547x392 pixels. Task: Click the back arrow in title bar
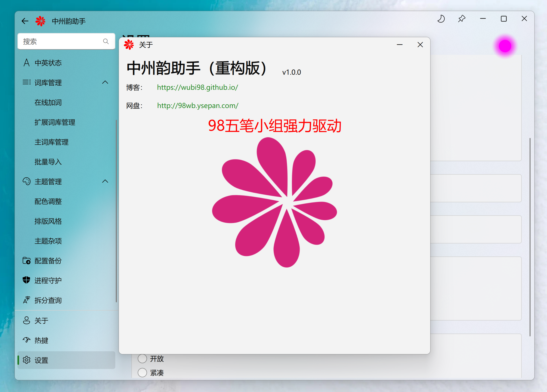[x=25, y=21]
